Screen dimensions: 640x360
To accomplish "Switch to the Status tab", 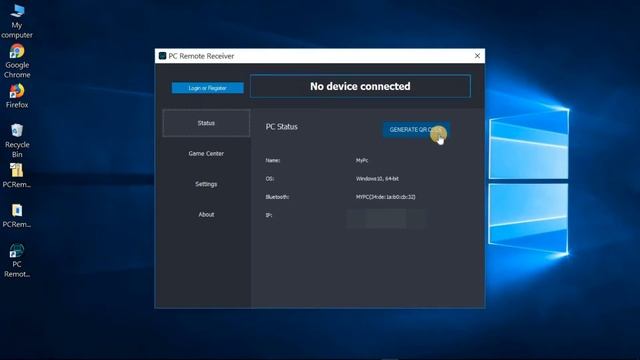I will pos(206,123).
